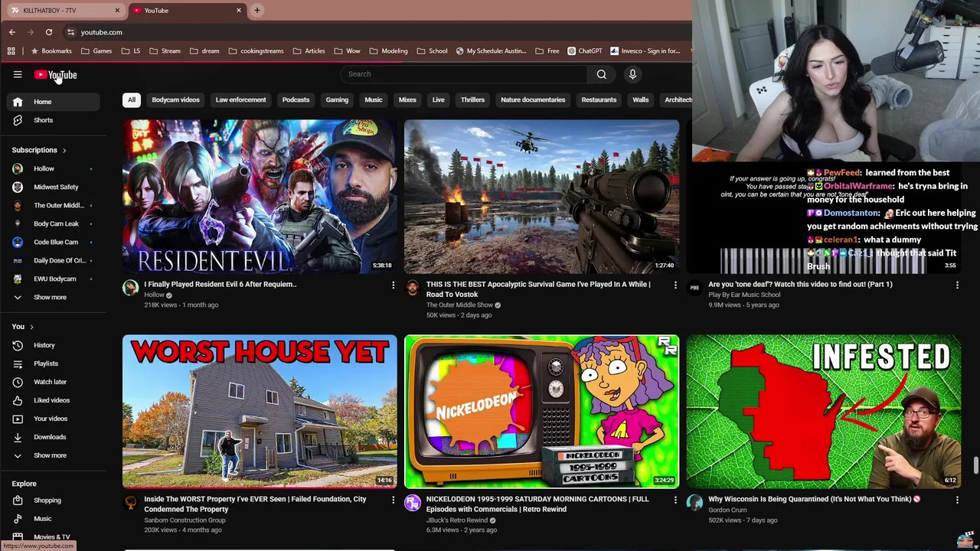This screenshot has height=551, width=980.
Task: Open Gordon Crum channel link
Action: [x=727, y=510]
